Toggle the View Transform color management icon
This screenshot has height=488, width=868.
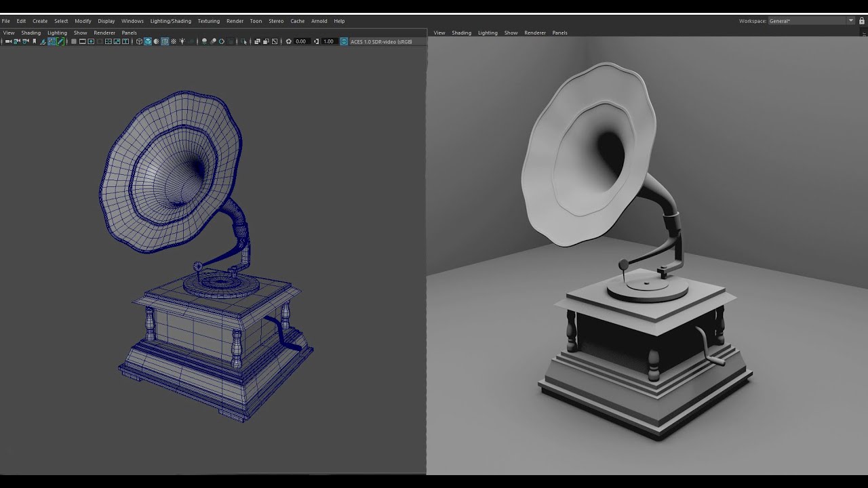pos(344,41)
